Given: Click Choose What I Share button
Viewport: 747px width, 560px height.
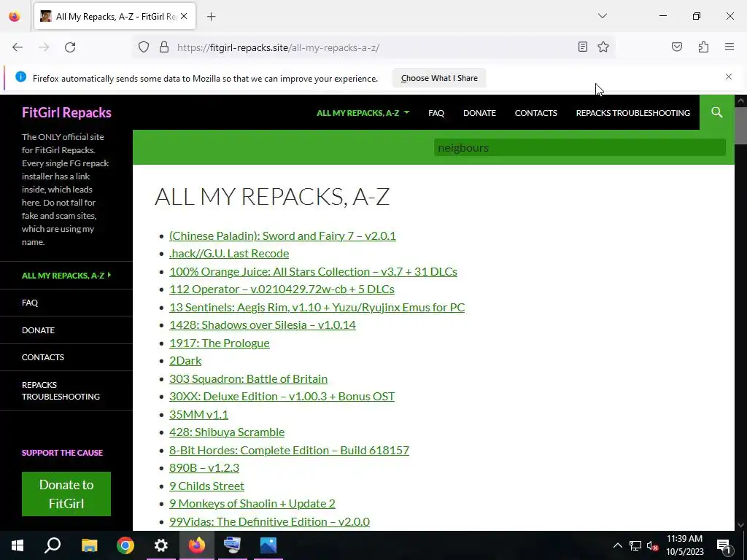Looking at the screenshot, I should pos(439,78).
